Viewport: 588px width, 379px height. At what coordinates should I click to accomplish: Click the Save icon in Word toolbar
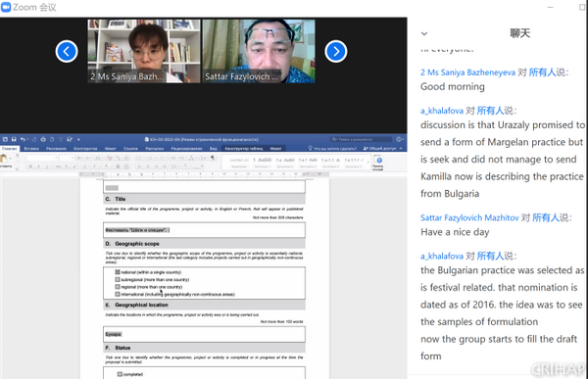point(14,139)
